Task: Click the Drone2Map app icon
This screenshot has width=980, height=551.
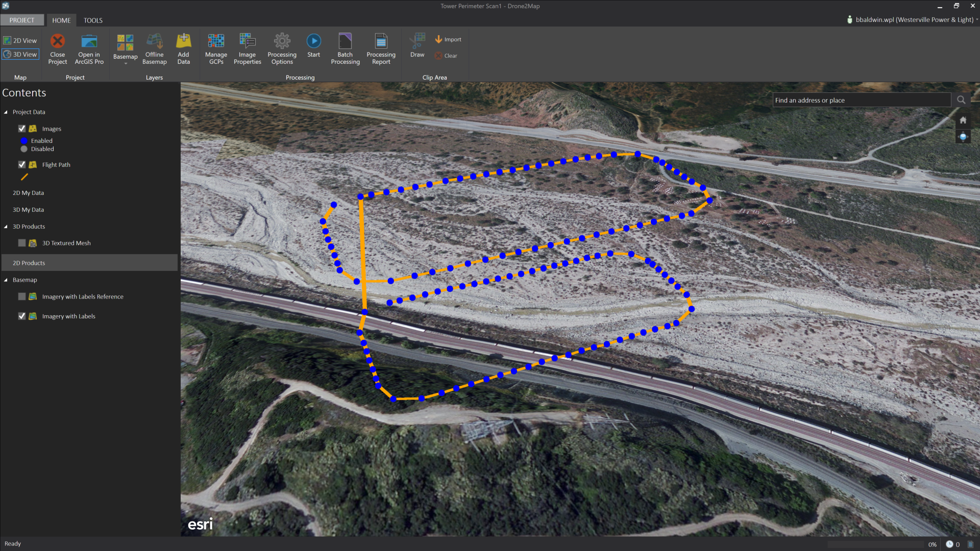Action: [6, 6]
